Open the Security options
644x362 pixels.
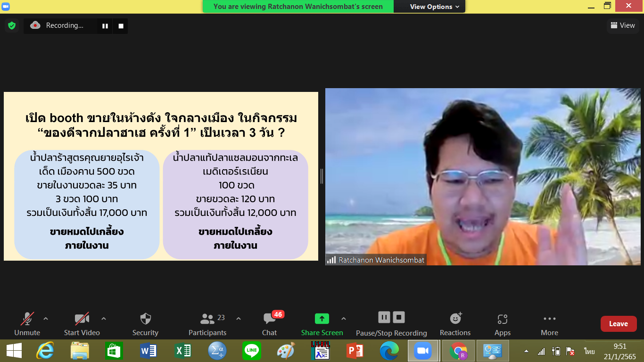click(x=145, y=324)
